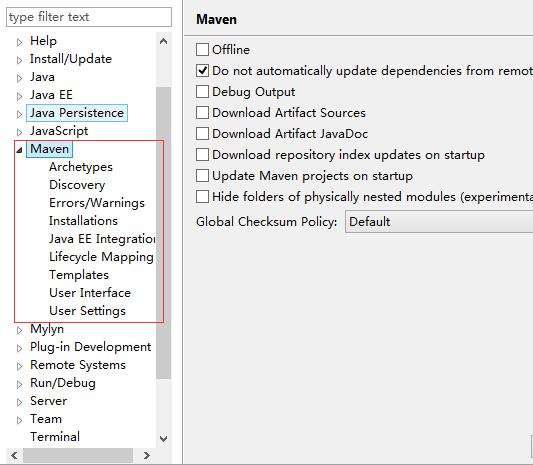Tick Download Artifact Sources
This screenshot has width=533, height=465.
(202, 113)
